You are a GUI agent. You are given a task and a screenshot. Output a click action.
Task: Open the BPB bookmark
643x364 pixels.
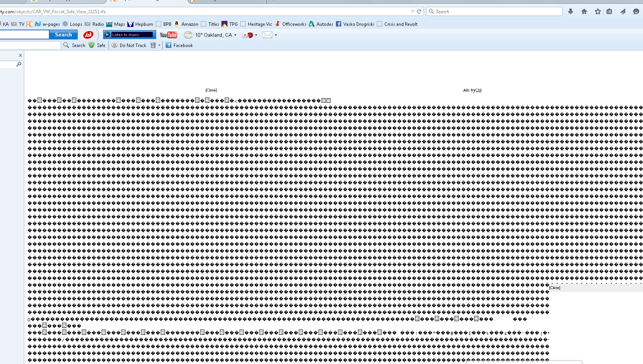point(164,24)
